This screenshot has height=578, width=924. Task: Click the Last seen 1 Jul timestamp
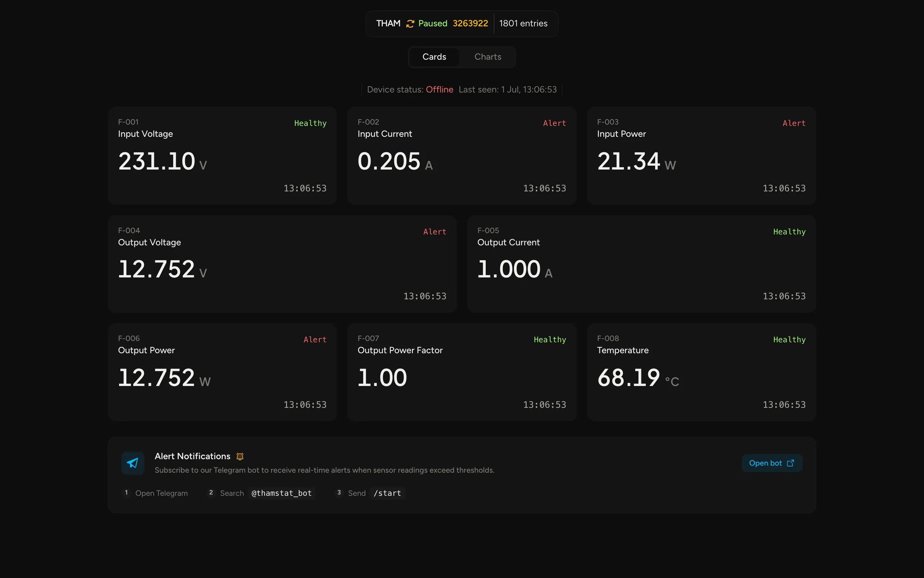pyautogui.click(x=507, y=89)
